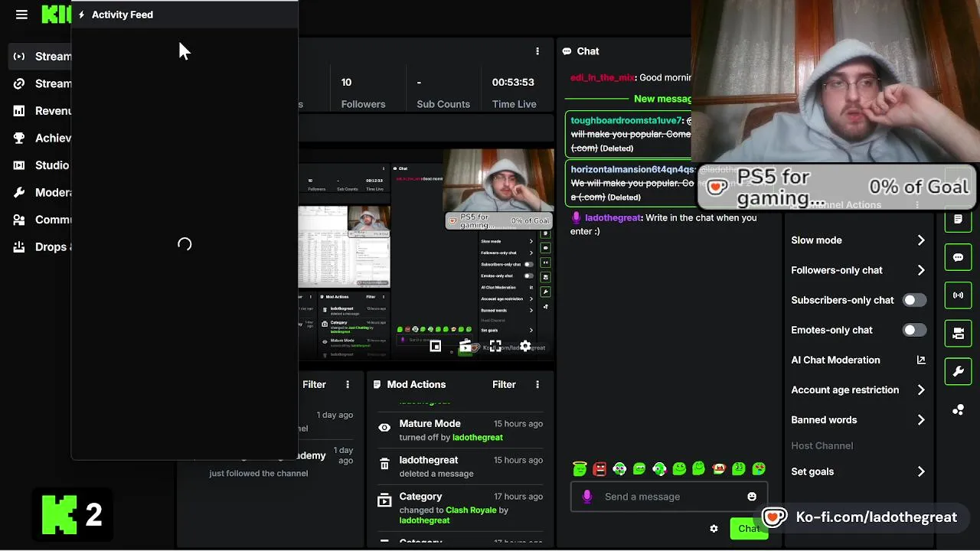Click the trash icon of deleted message entry
This screenshot has height=551, width=980.
(384, 464)
